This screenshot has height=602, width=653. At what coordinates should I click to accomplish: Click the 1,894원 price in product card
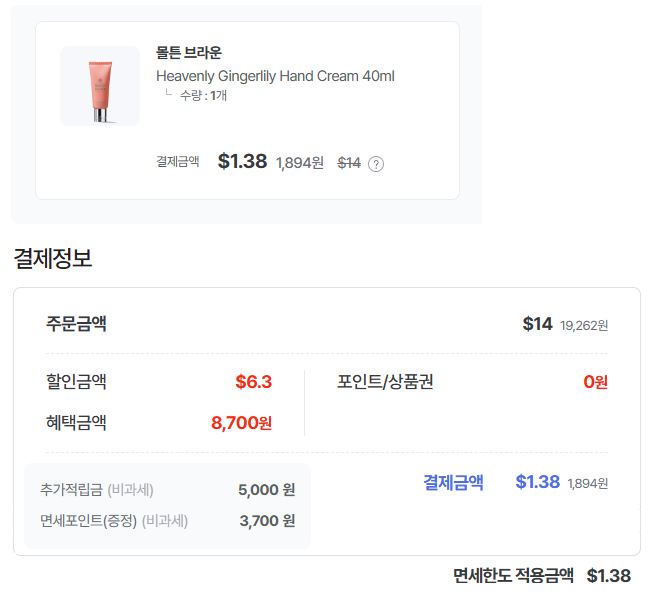300,163
